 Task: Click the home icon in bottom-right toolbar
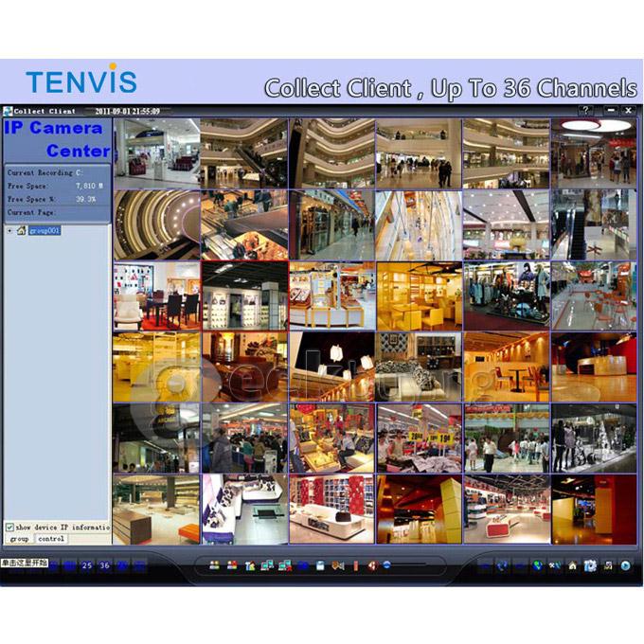point(573,566)
